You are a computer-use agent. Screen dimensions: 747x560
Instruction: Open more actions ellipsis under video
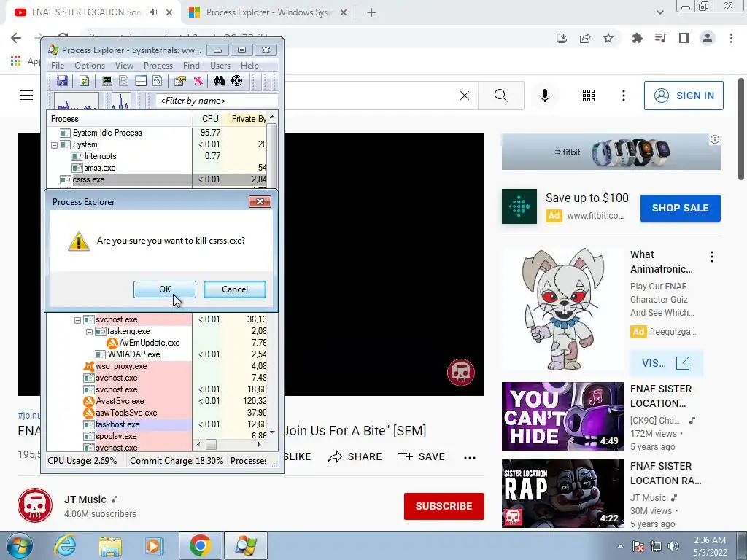(x=470, y=458)
